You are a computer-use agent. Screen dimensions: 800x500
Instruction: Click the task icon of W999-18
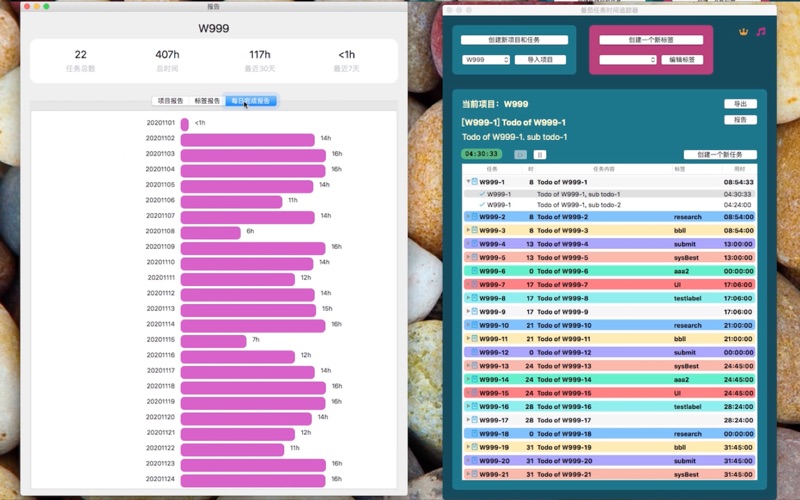coord(474,434)
